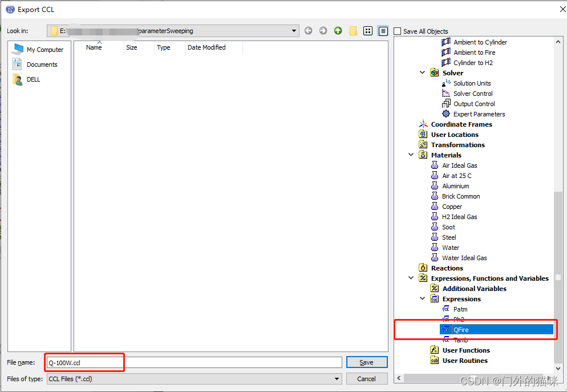Create a new folder with the folder icon
Screen dimensions: 567x392
(x=353, y=31)
